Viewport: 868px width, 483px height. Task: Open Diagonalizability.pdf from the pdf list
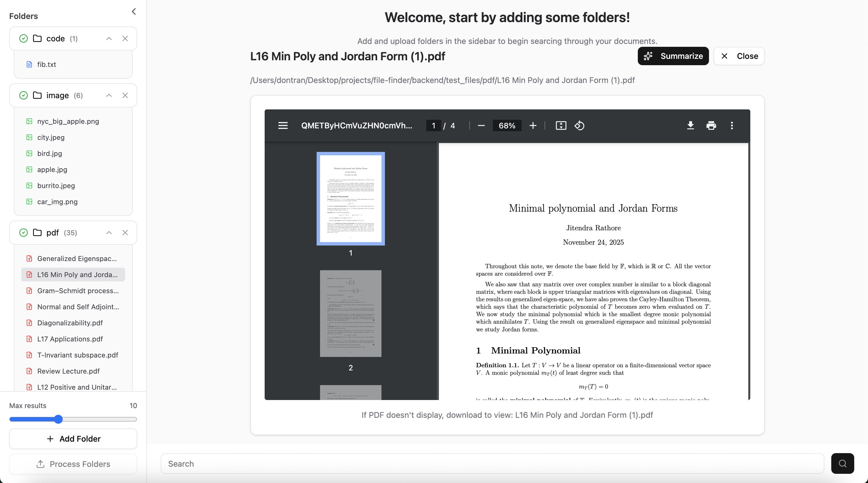(70, 323)
